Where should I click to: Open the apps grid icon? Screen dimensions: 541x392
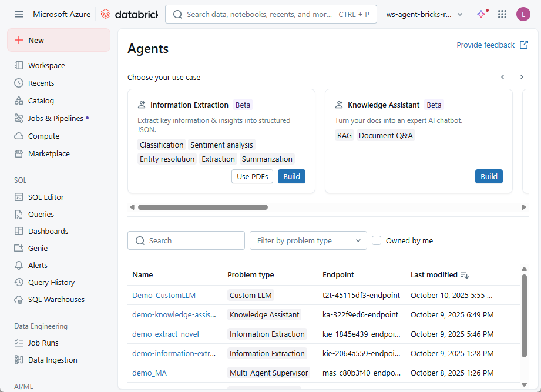(x=502, y=14)
